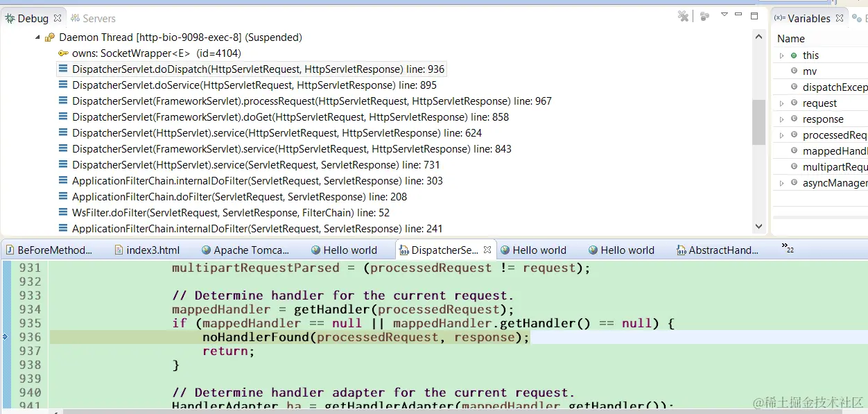Click the key icon for owns: SocketWrapper
The width and height of the screenshot is (868, 414).
[63, 53]
